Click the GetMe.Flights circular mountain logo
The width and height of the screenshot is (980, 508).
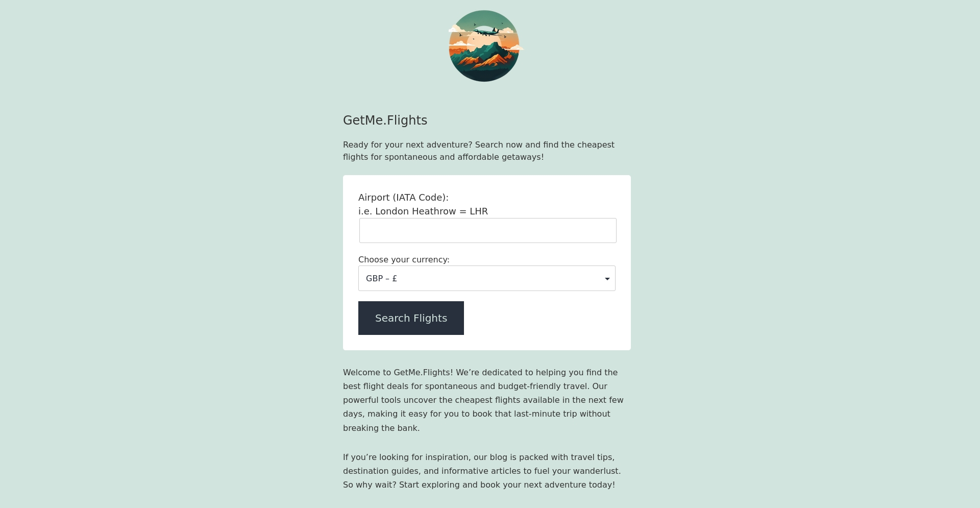(x=484, y=46)
